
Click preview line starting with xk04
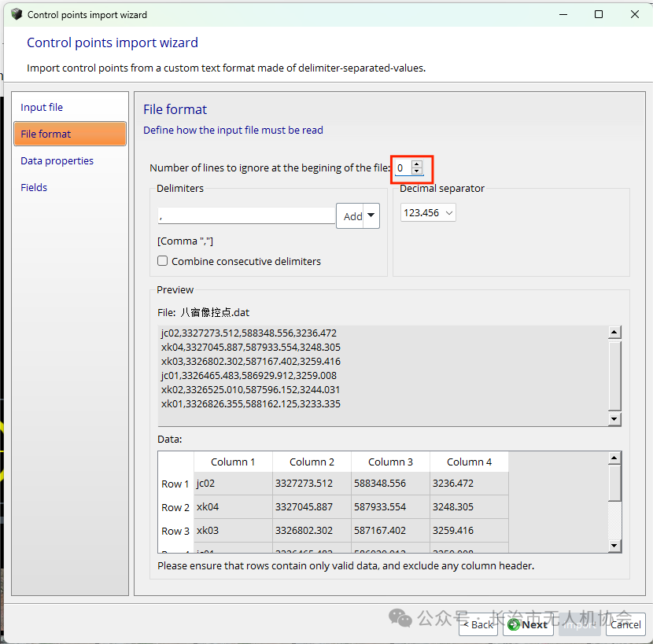251,348
